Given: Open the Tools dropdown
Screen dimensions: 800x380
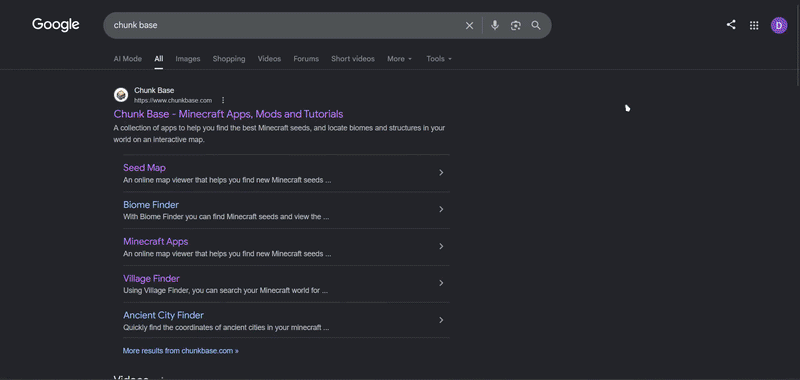Looking at the screenshot, I should tap(439, 59).
